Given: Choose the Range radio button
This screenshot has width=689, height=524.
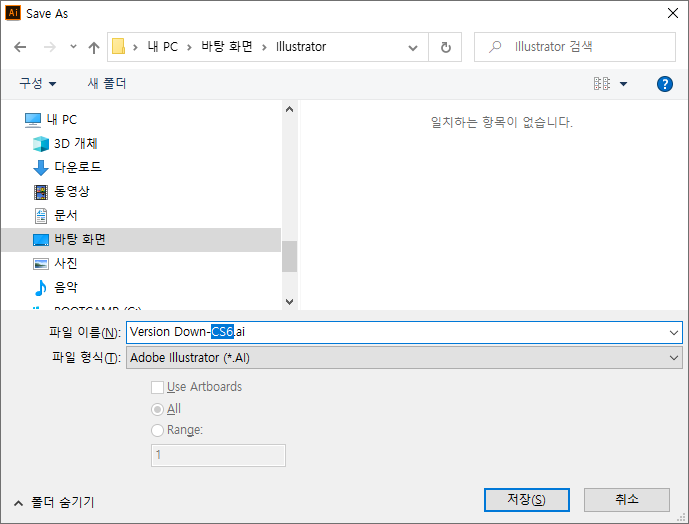Looking at the screenshot, I should [x=157, y=430].
